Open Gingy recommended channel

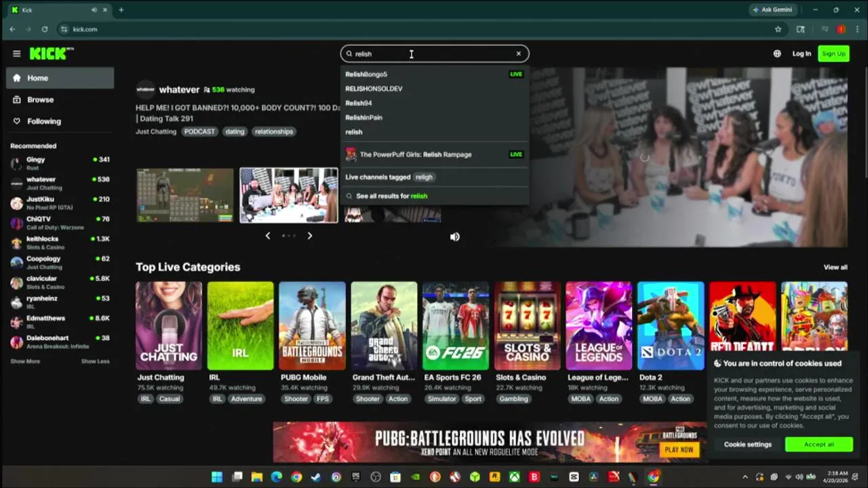[60, 163]
